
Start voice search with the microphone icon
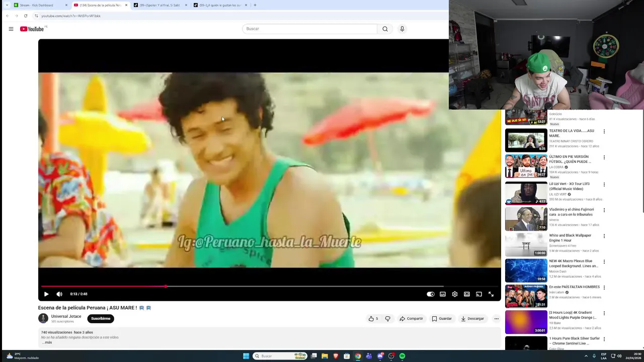click(x=402, y=29)
